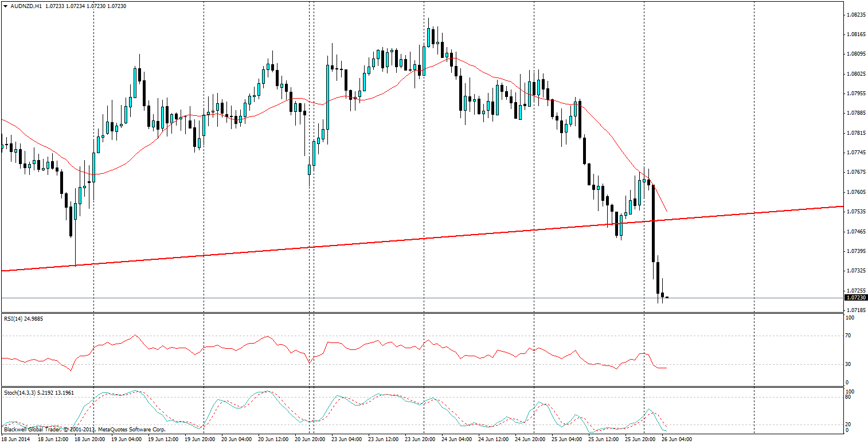Click the 23 Jun 04:00 time label
The height and width of the screenshot is (444, 868).
click(347, 439)
